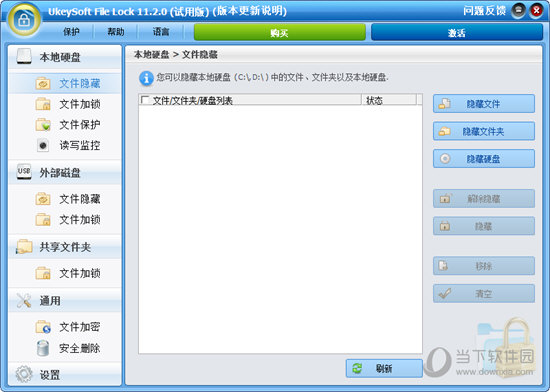The width and height of the screenshot is (550, 392).
Task: Open the 帮助 menu
Action: pyautogui.click(x=116, y=32)
